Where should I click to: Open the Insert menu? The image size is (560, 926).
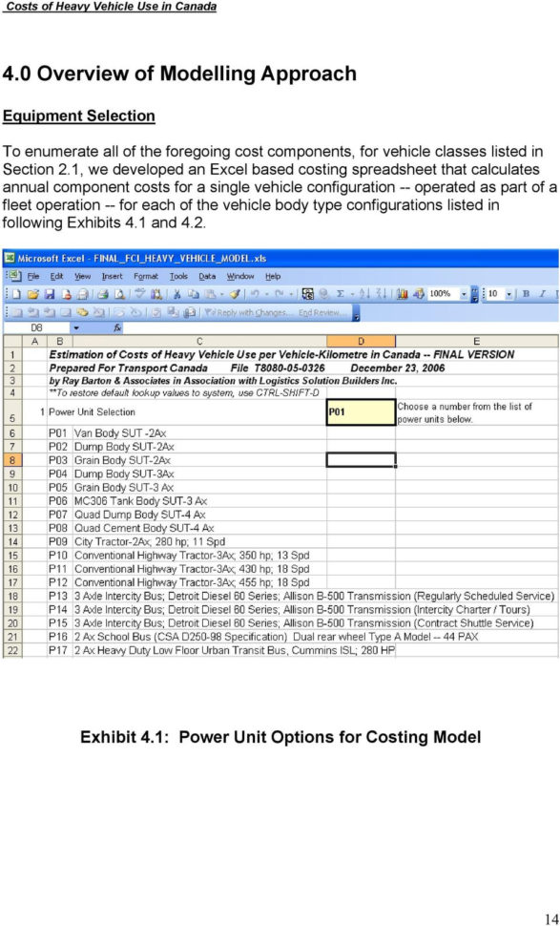pyautogui.click(x=113, y=276)
